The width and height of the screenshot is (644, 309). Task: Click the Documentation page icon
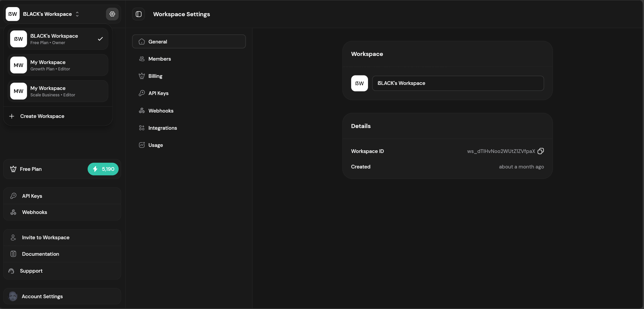(x=13, y=254)
